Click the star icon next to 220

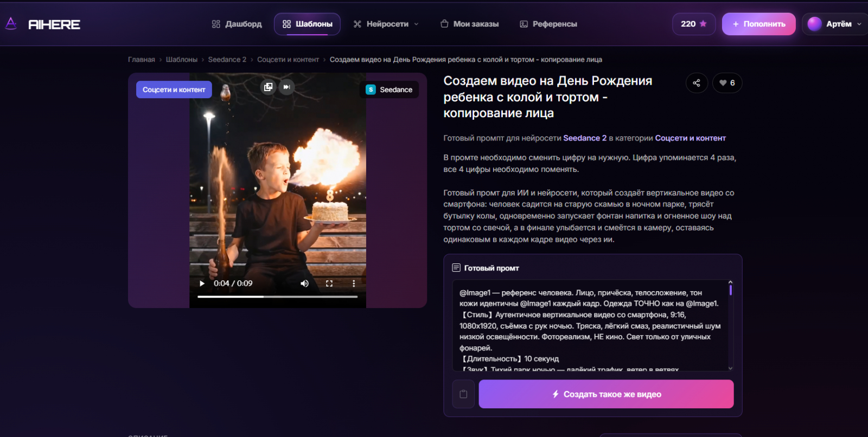pos(703,24)
